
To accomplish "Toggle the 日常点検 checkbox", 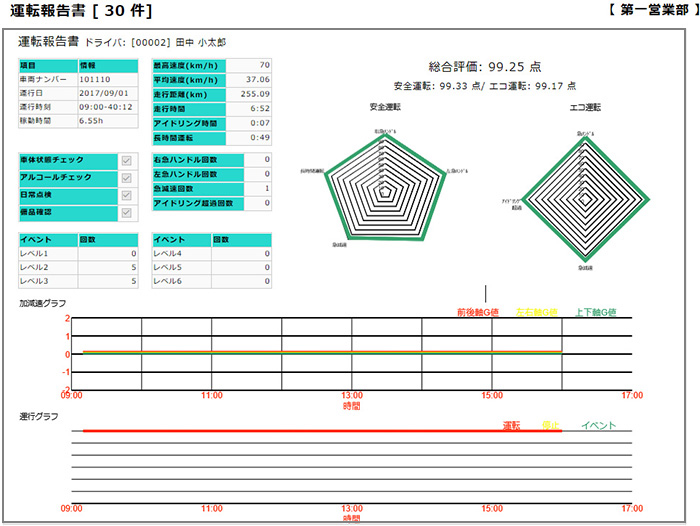I will (x=126, y=195).
